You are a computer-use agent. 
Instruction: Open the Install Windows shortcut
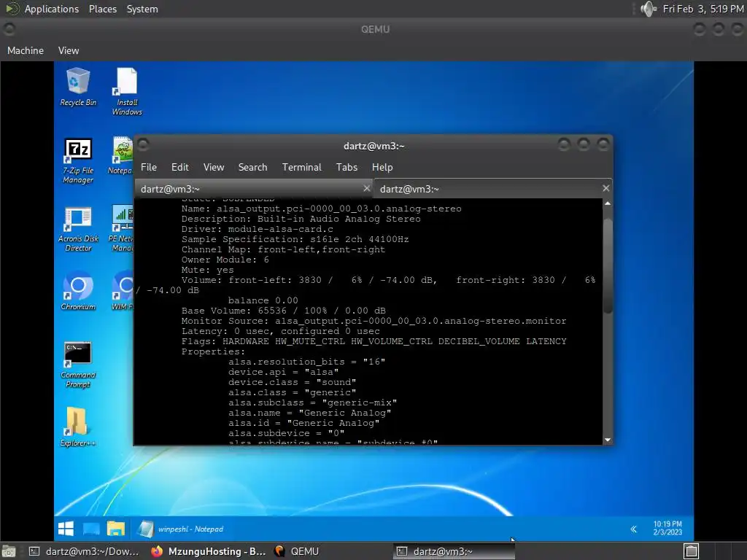pos(127,91)
